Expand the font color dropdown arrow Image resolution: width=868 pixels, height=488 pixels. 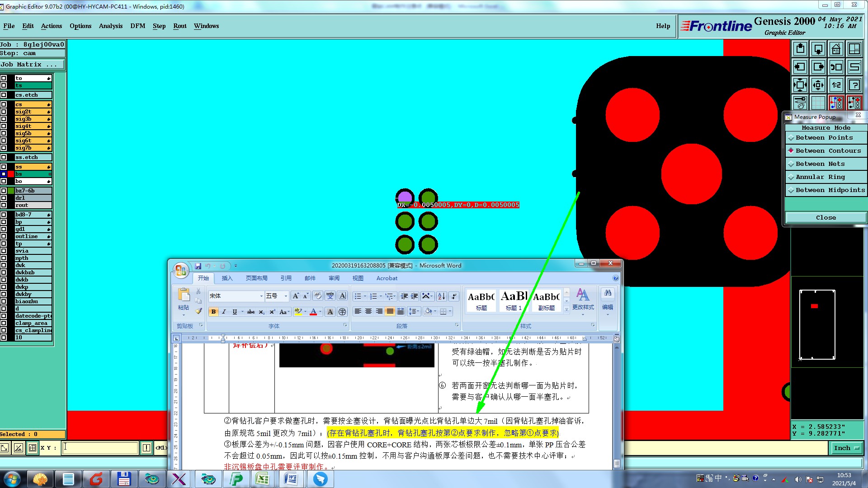point(321,312)
